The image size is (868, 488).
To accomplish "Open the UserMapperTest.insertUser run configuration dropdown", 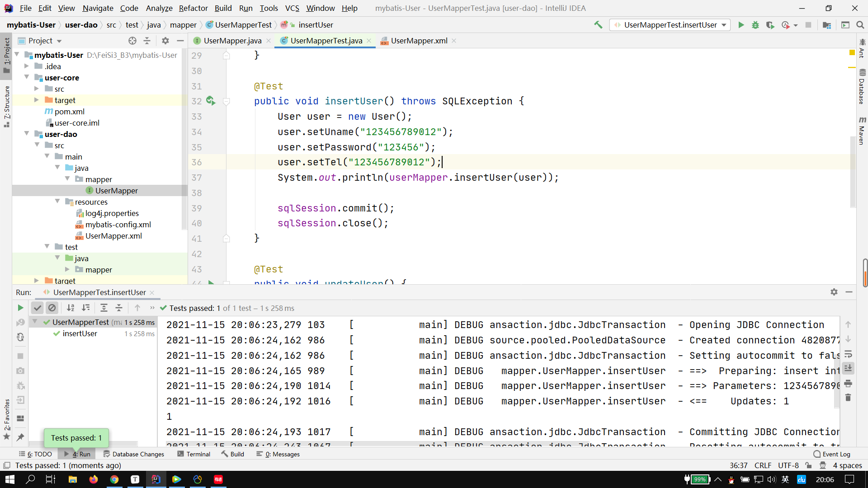I will tap(670, 25).
